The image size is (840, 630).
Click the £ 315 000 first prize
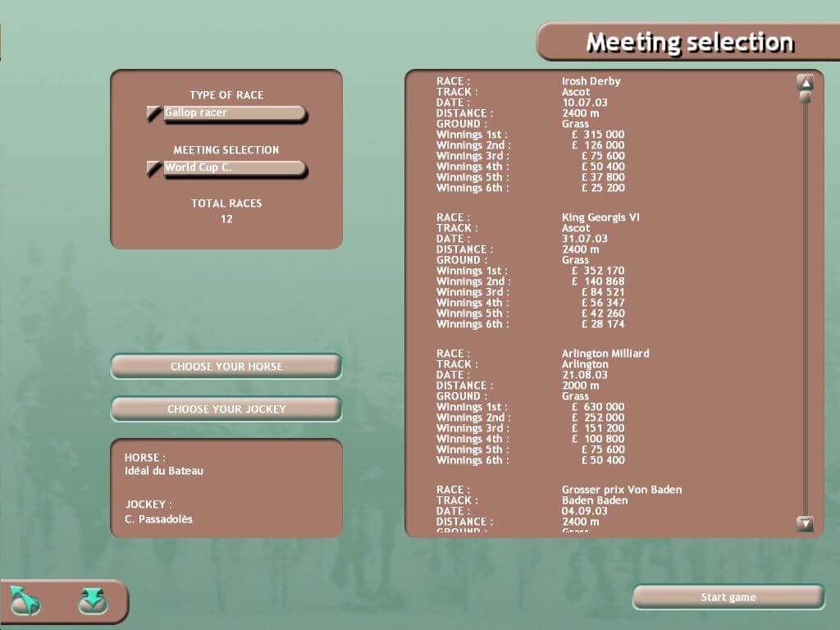click(598, 135)
